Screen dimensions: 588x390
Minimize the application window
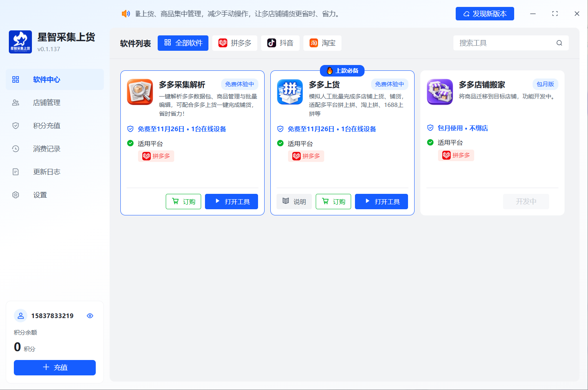click(x=533, y=14)
